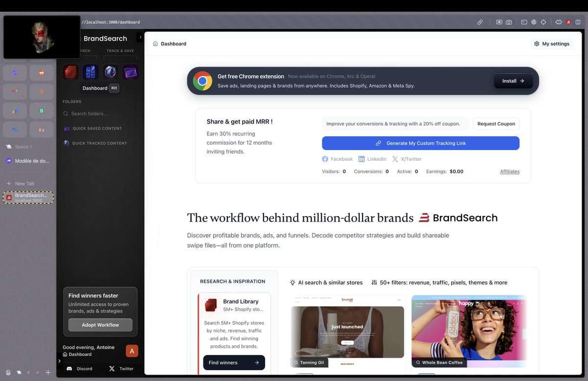Image resolution: width=588 pixels, height=381 pixels.
Task: Click the plus icon at sidebar bottom
Action: [48, 373]
